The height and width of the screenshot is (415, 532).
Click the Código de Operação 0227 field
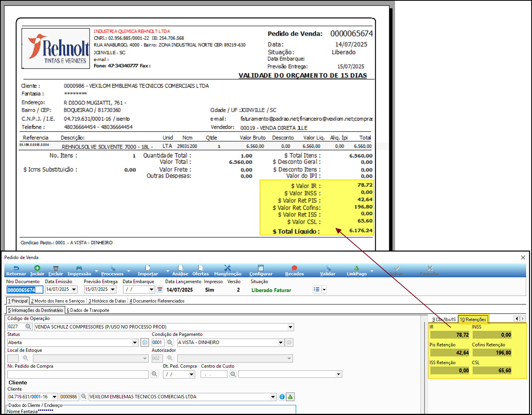[16, 327]
